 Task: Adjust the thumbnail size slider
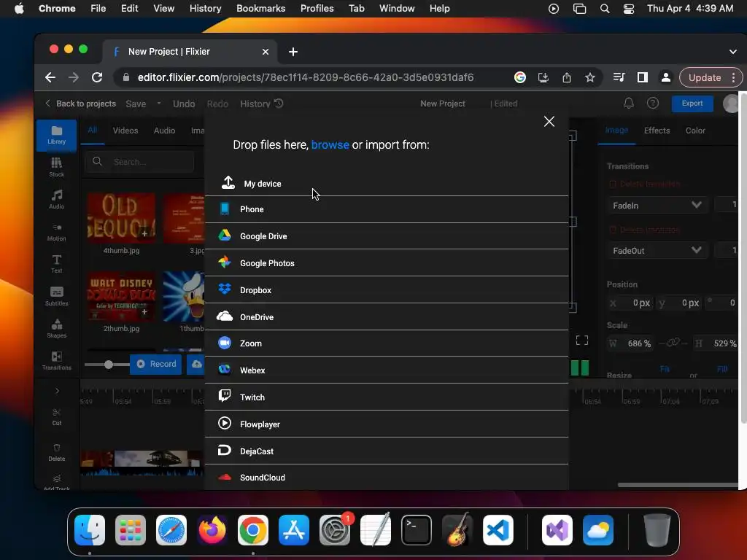(x=109, y=365)
